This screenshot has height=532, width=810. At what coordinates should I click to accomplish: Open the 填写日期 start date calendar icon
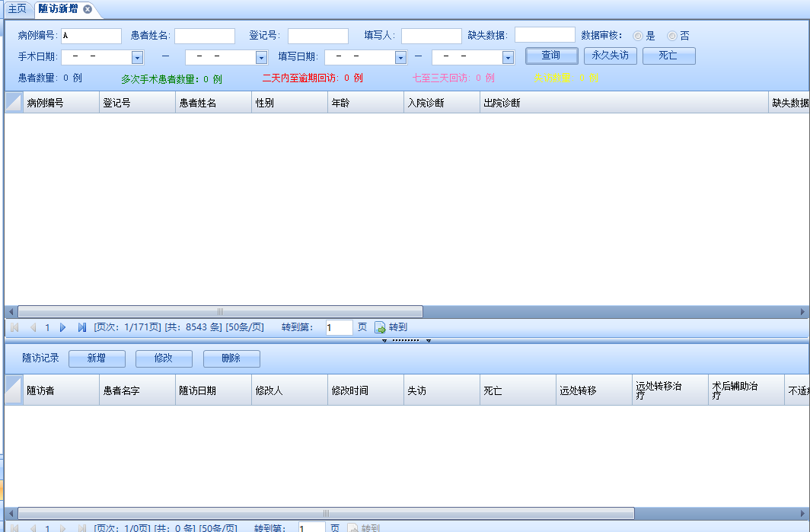click(400, 56)
